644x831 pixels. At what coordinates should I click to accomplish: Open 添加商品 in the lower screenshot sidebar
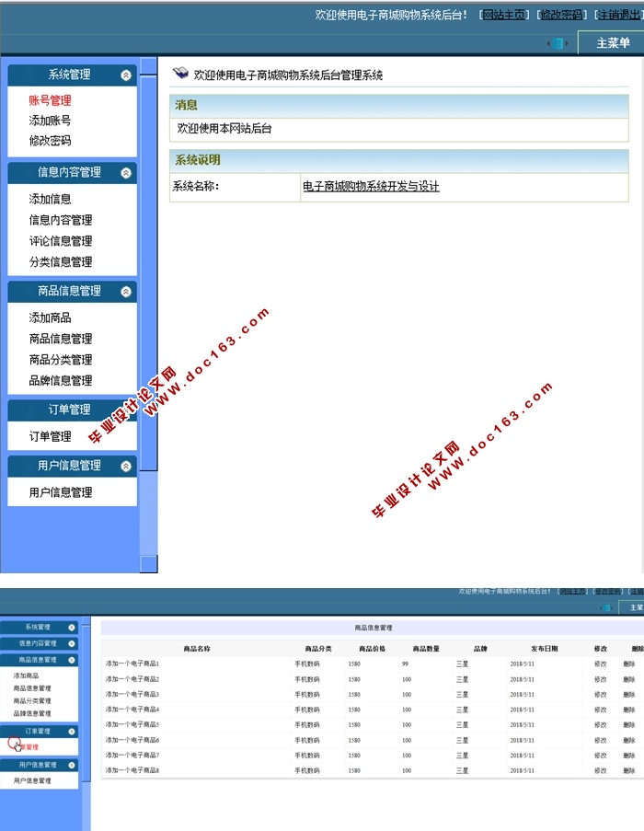26,675
